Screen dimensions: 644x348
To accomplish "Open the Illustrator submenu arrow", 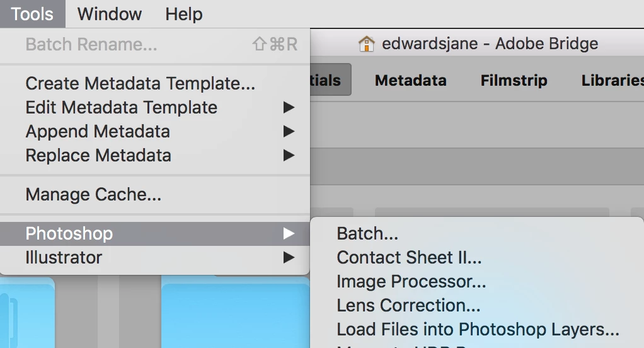I will pyautogui.click(x=289, y=258).
